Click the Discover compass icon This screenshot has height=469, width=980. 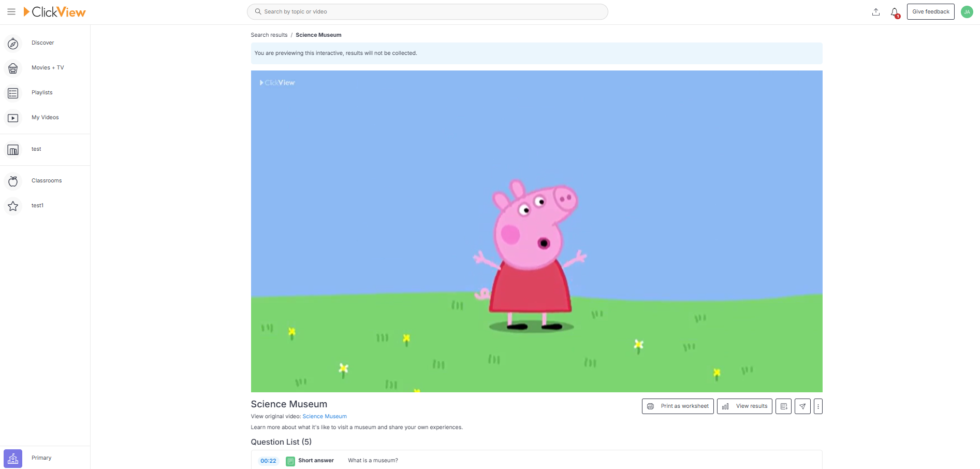tap(13, 44)
